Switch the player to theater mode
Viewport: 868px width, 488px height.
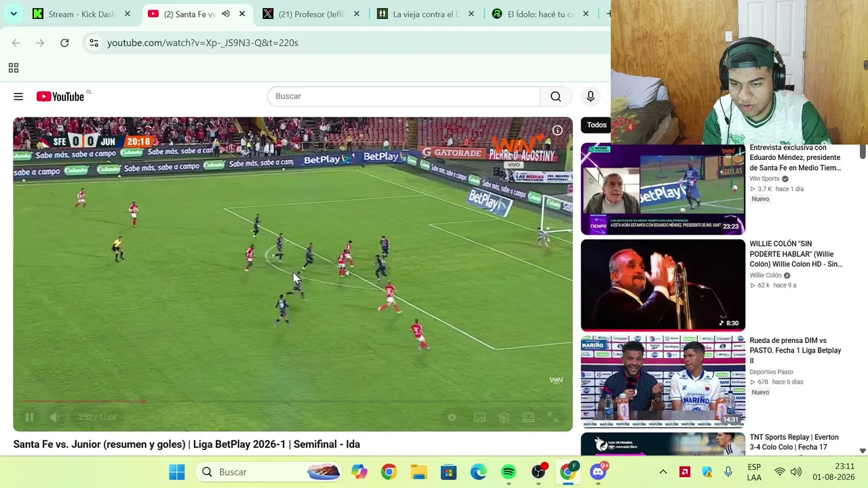pos(528,418)
